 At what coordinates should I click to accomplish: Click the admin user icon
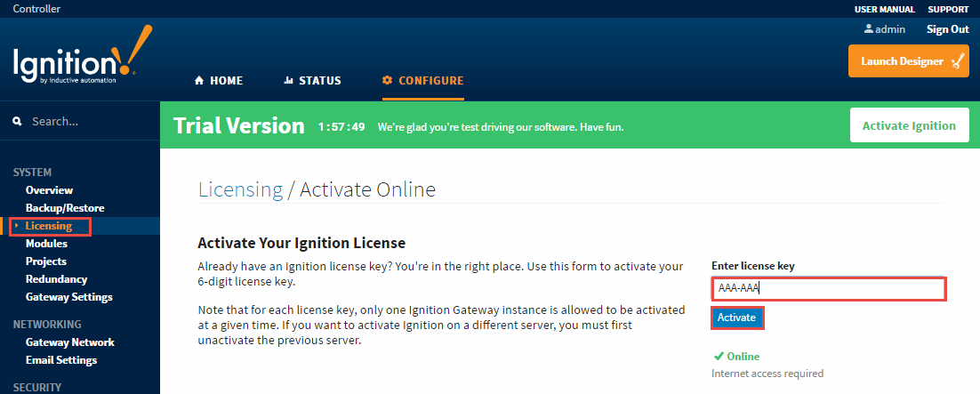[x=869, y=29]
